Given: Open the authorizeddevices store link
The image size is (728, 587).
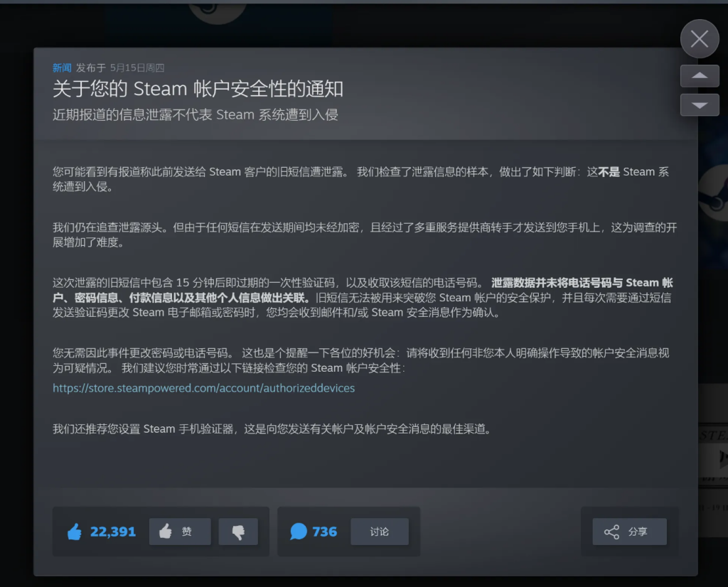Looking at the screenshot, I should (203, 388).
